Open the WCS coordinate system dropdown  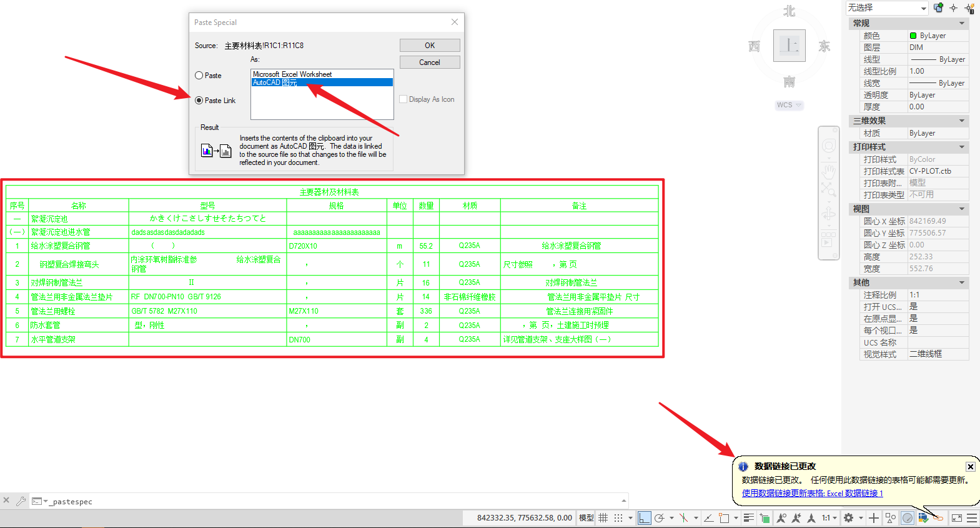[x=789, y=105]
